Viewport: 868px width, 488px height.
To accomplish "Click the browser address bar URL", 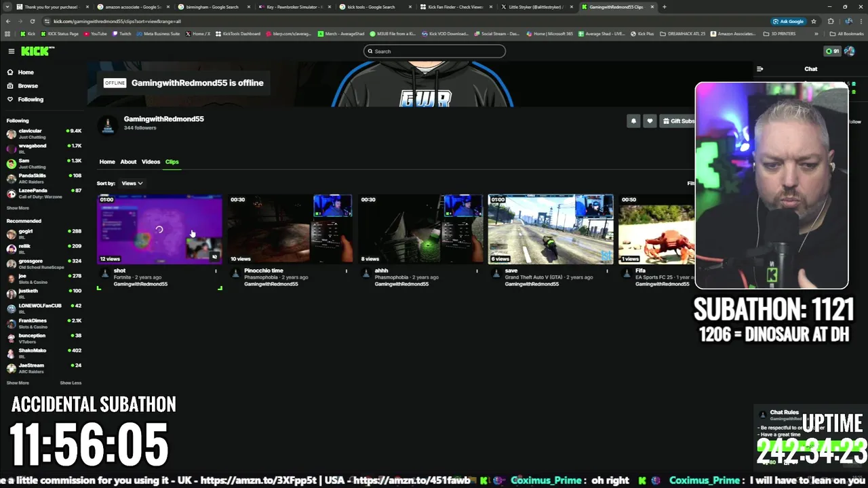I will click(x=117, y=22).
